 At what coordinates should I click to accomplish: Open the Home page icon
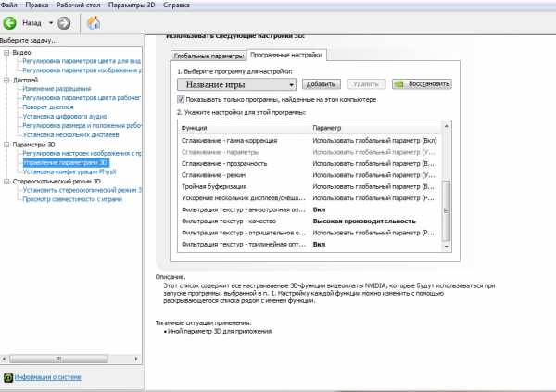(x=94, y=23)
